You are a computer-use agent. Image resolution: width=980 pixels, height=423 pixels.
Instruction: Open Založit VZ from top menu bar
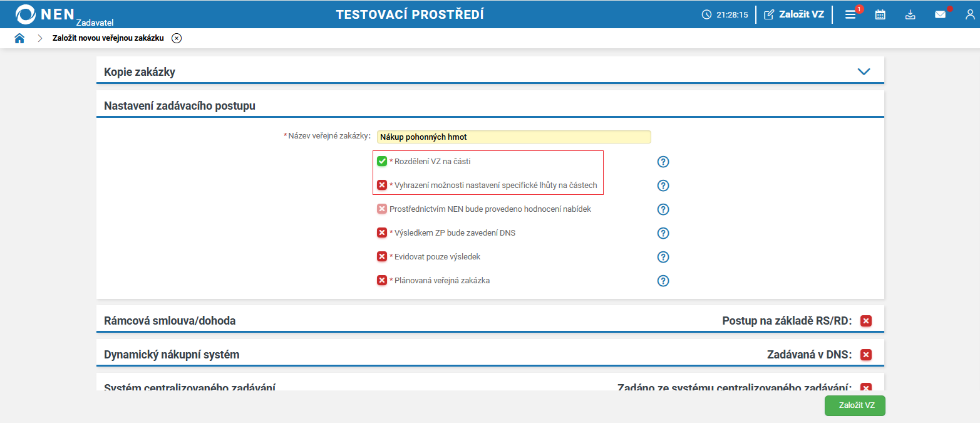794,13
